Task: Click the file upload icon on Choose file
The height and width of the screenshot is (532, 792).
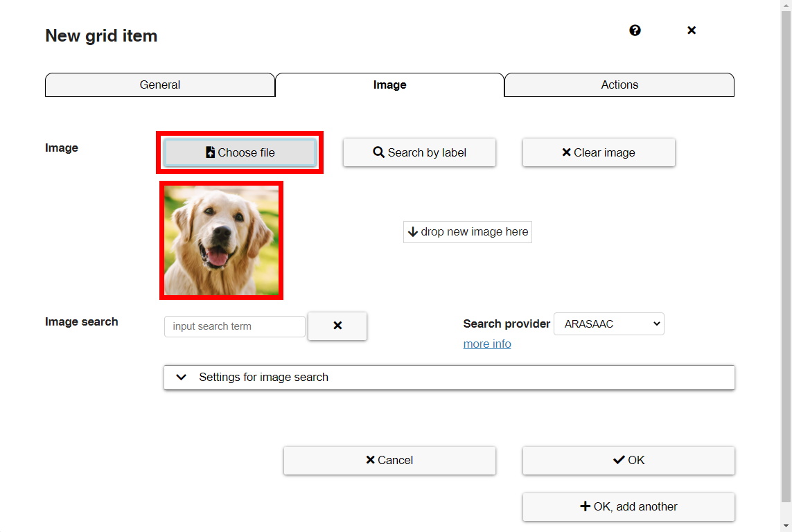Action: [210, 152]
